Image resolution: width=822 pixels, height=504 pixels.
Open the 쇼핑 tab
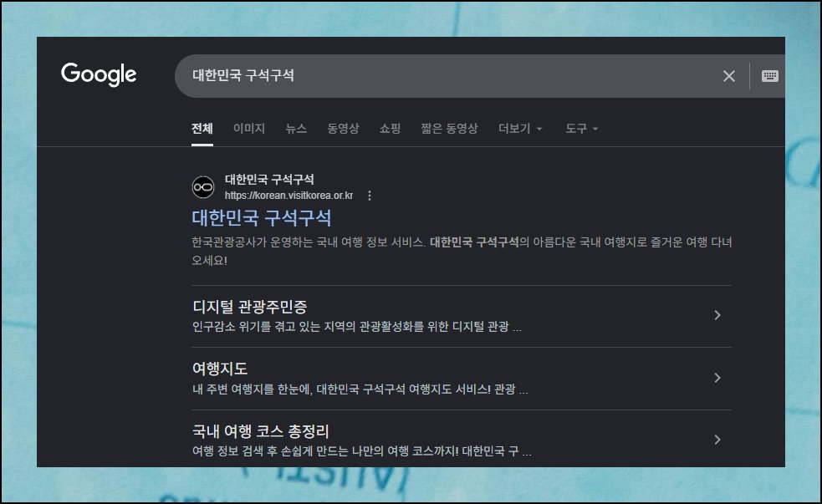pyautogui.click(x=390, y=129)
